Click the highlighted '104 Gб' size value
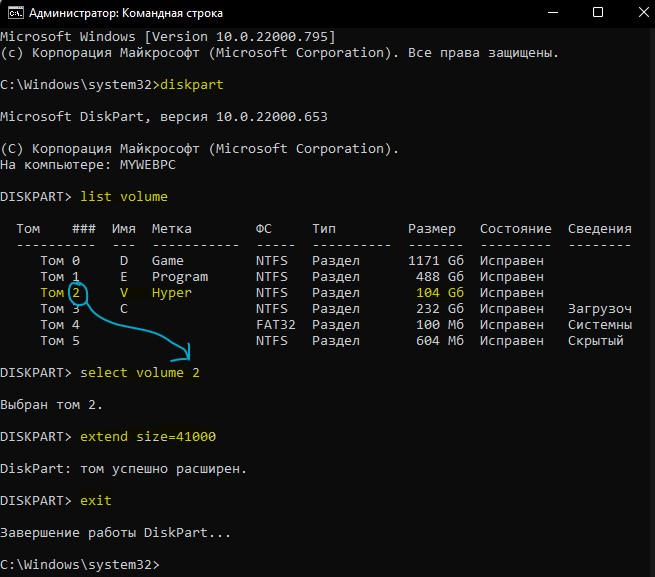This screenshot has height=577, width=655. [439, 292]
